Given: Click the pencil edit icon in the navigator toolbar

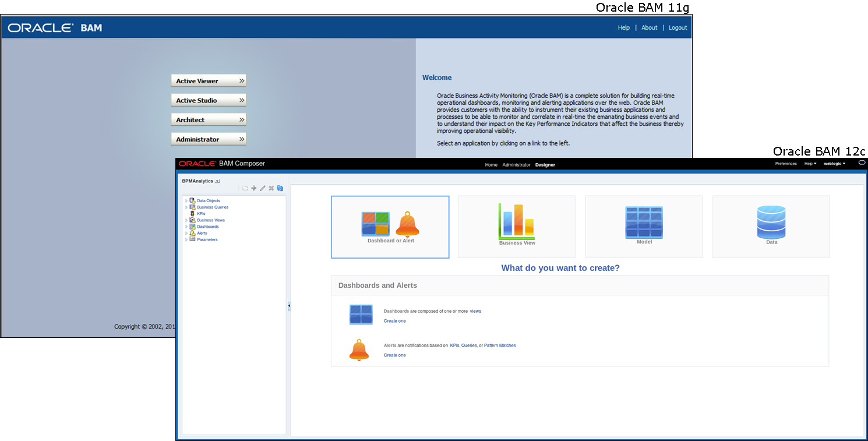Looking at the screenshot, I should (x=263, y=188).
